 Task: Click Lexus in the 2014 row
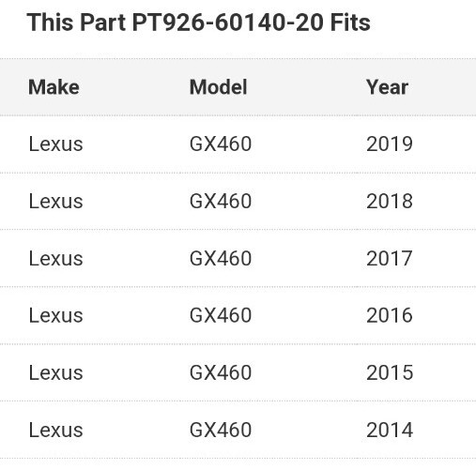(x=55, y=430)
